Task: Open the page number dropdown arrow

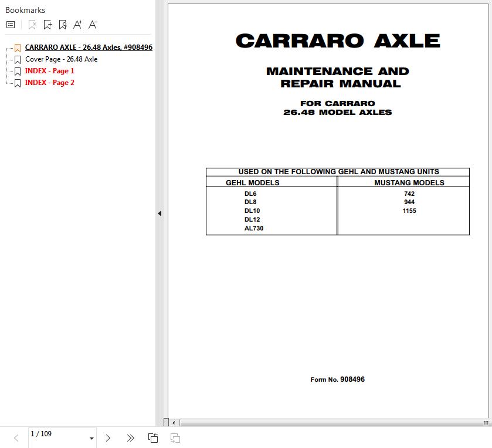Action: (x=91, y=438)
